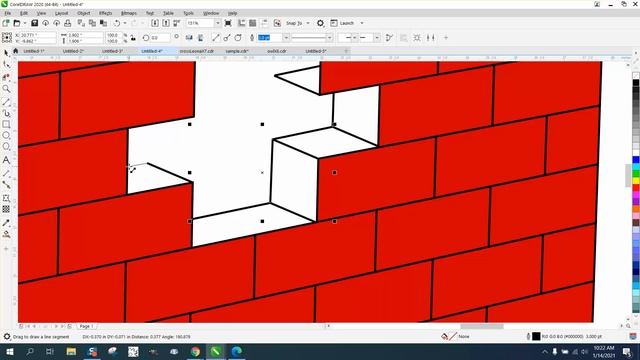The image size is (640, 360).
Task: Switch to the Untitled-1 document tab
Action: [x=34, y=51]
